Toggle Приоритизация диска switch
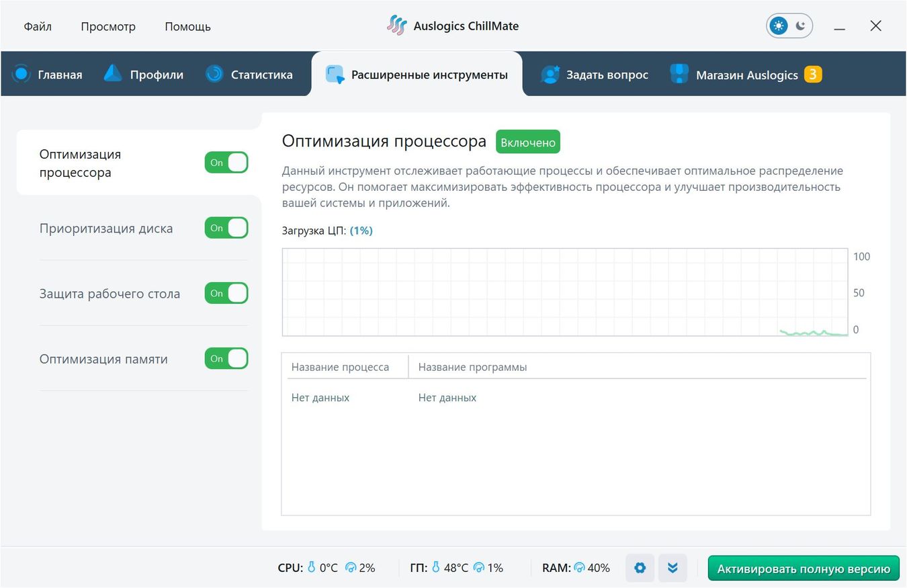The height and width of the screenshot is (588, 907). [226, 228]
